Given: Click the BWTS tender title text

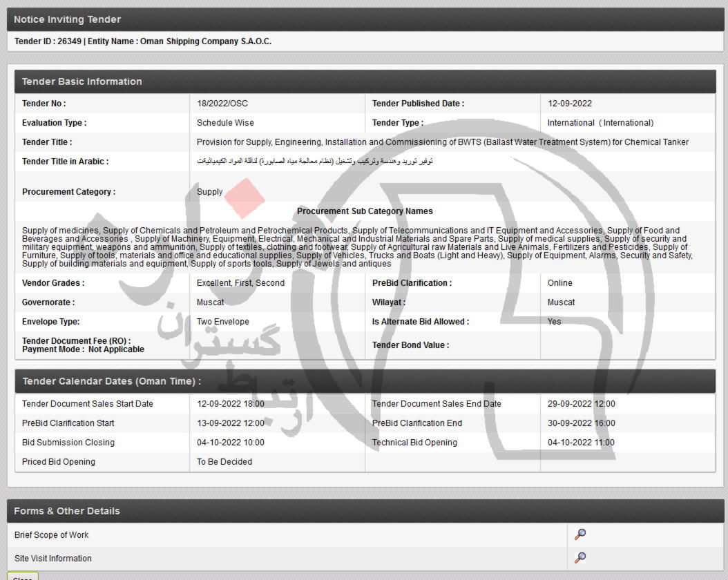Looking at the screenshot, I should click(442, 142).
